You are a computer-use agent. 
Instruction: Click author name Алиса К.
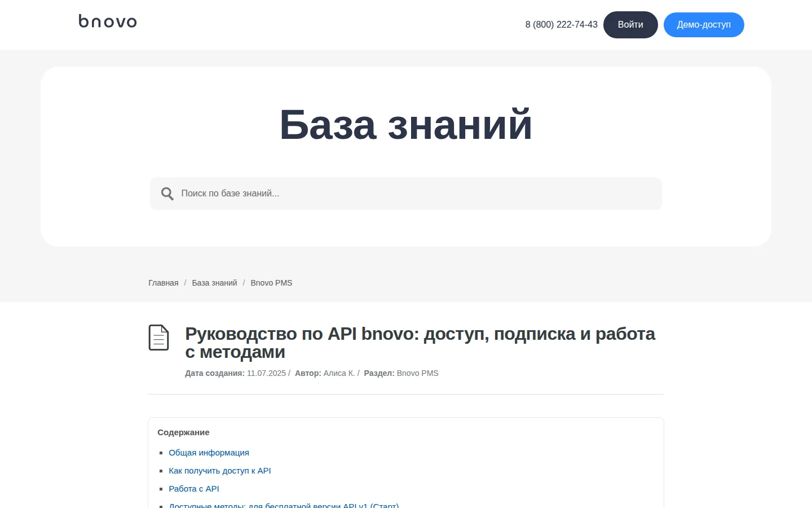(339, 373)
